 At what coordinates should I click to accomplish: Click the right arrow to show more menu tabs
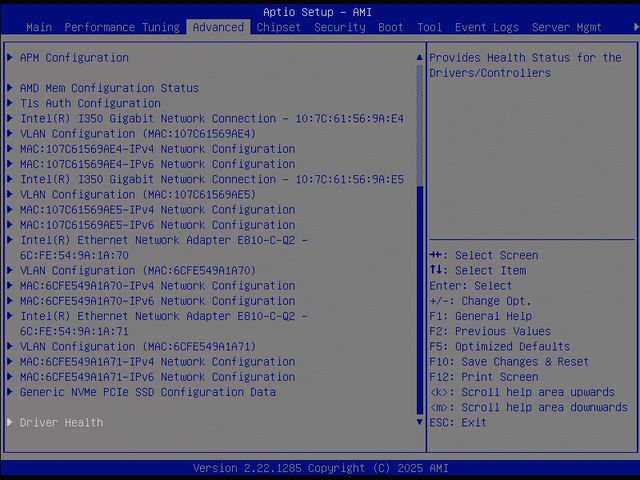tap(636, 27)
